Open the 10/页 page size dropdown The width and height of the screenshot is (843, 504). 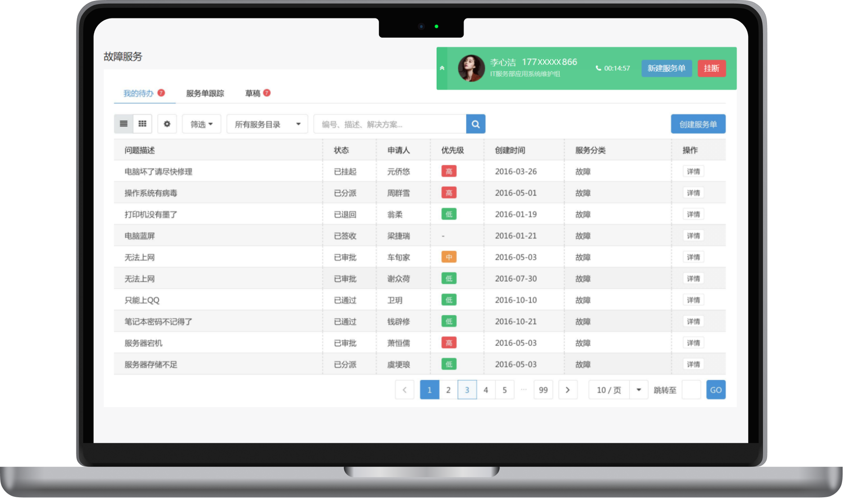point(617,390)
